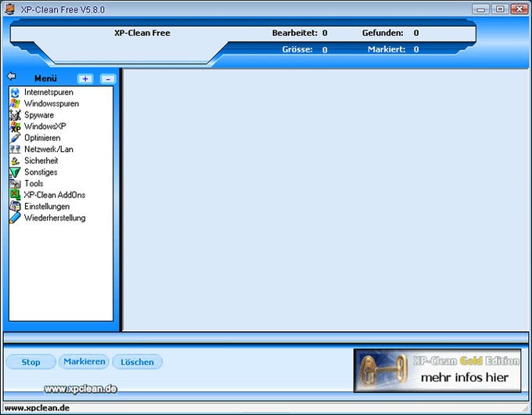The image size is (532, 415).
Task: Select Spyware in the menu list
Action: [39, 115]
